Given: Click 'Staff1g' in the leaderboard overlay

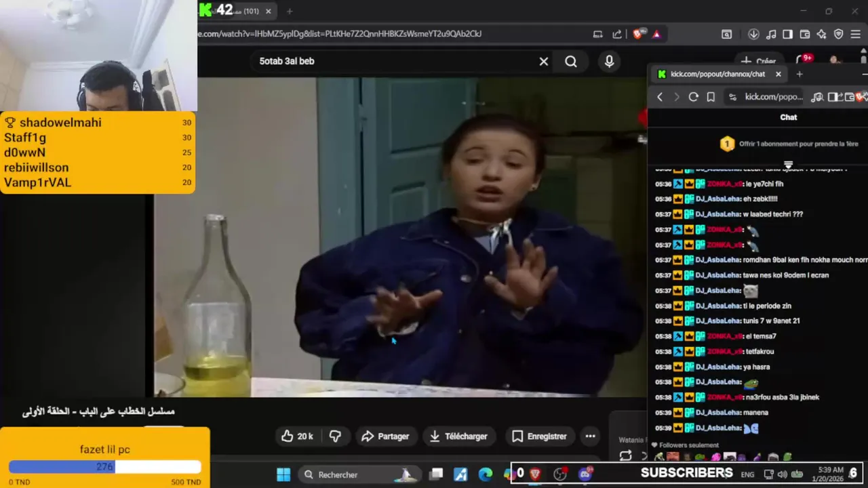Looking at the screenshot, I should 25,138.
